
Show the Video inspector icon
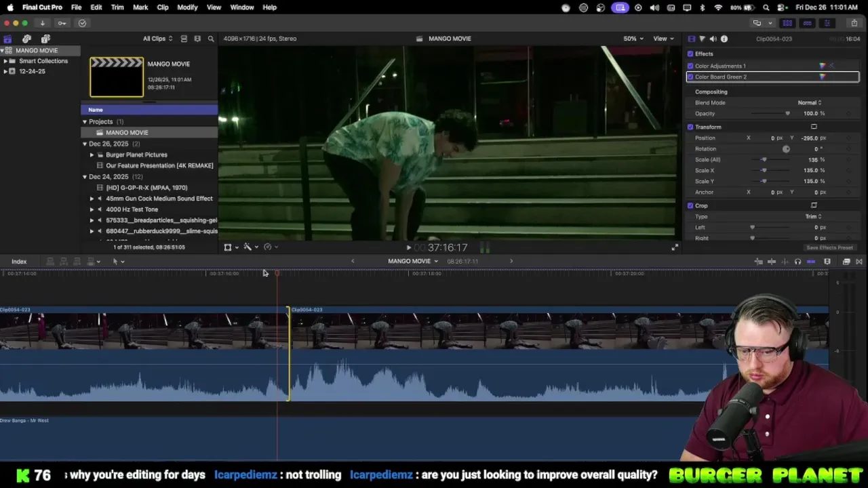coord(691,39)
